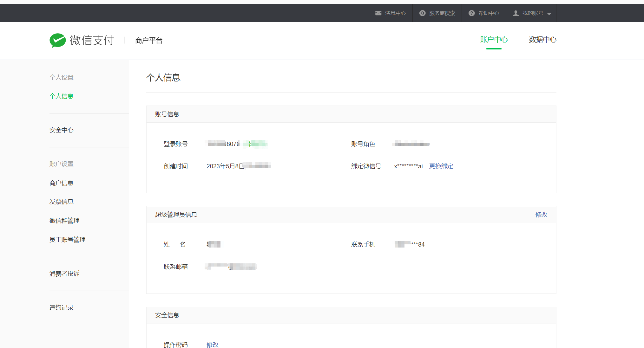Screen dimensions: 644x348
Task: Click 修改 next to 操作密码
Action: tap(212, 344)
